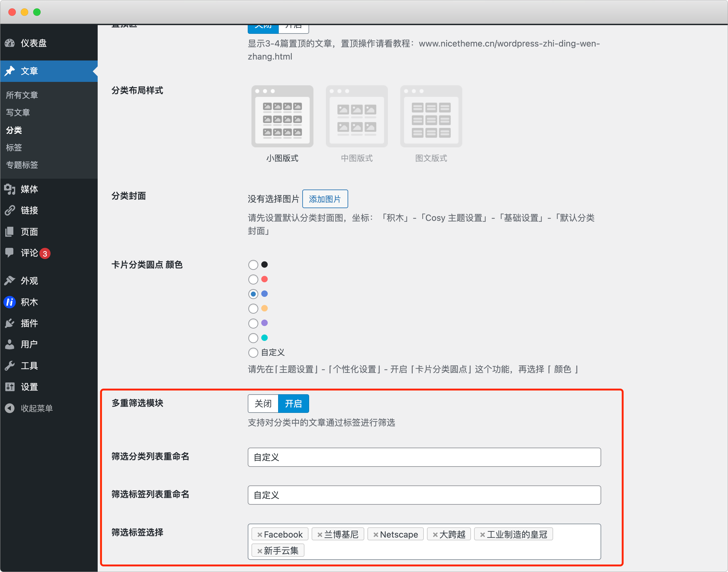The height and width of the screenshot is (572, 728).
Task: Click the black color dot swatch
Action: [x=264, y=265]
